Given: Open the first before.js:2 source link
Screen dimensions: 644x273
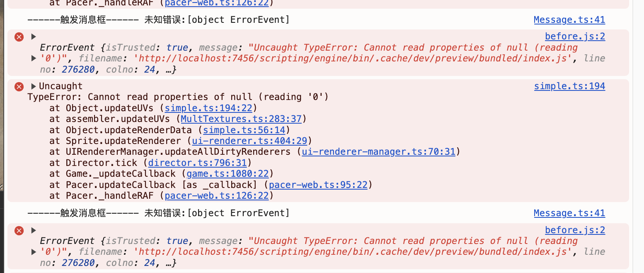Looking at the screenshot, I should [x=575, y=37].
